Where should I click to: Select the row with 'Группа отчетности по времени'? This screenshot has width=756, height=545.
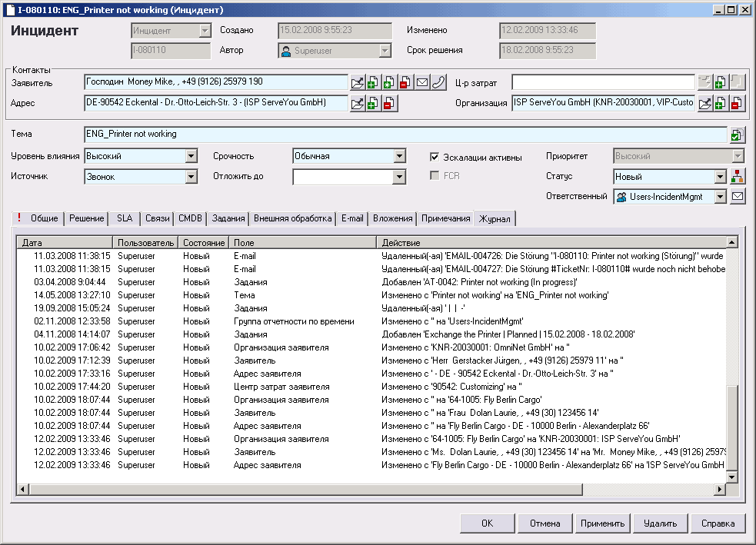pyautogui.click(x=371, y=321)
